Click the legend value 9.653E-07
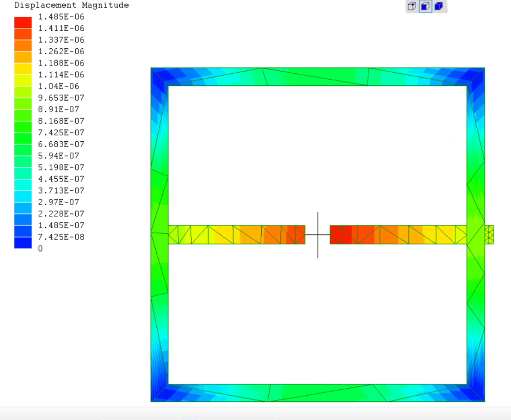This screenshot has height=420, width=511. coord(61,98)
